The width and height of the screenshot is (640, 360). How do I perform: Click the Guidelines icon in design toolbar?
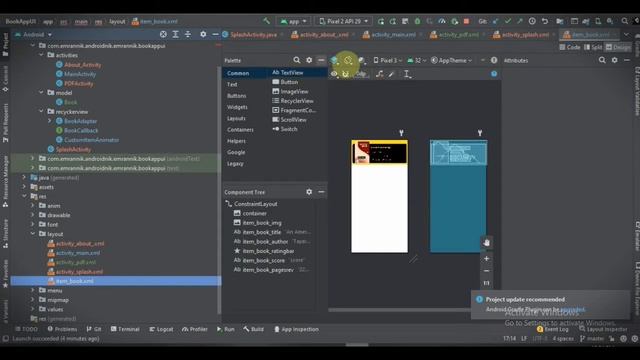(407, 74)
